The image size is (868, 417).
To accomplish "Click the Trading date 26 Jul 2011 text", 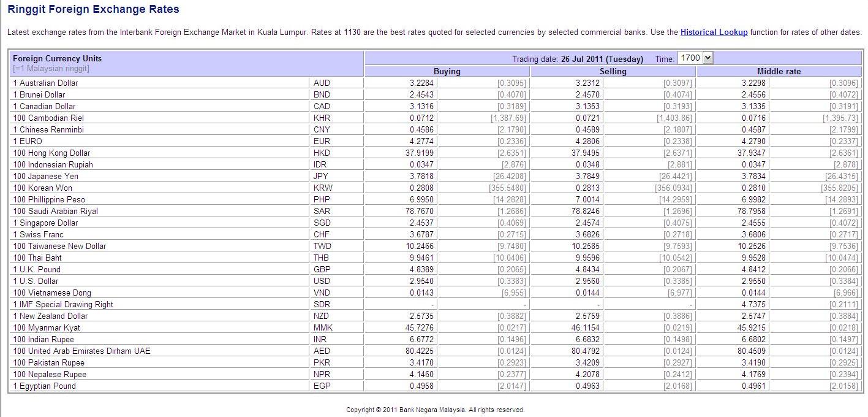I will click(578, 59).
